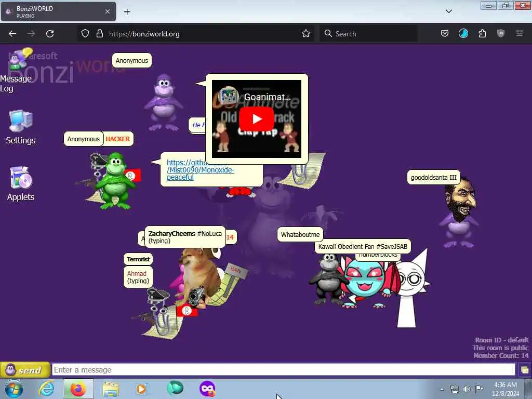Click the HACKER tag label

coord(118,139)
